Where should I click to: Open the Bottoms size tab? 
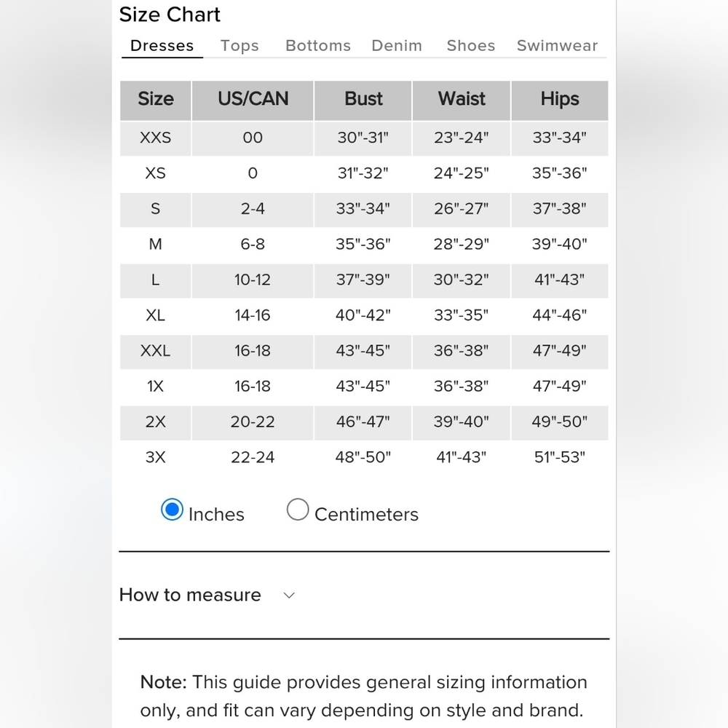[318, 45]
